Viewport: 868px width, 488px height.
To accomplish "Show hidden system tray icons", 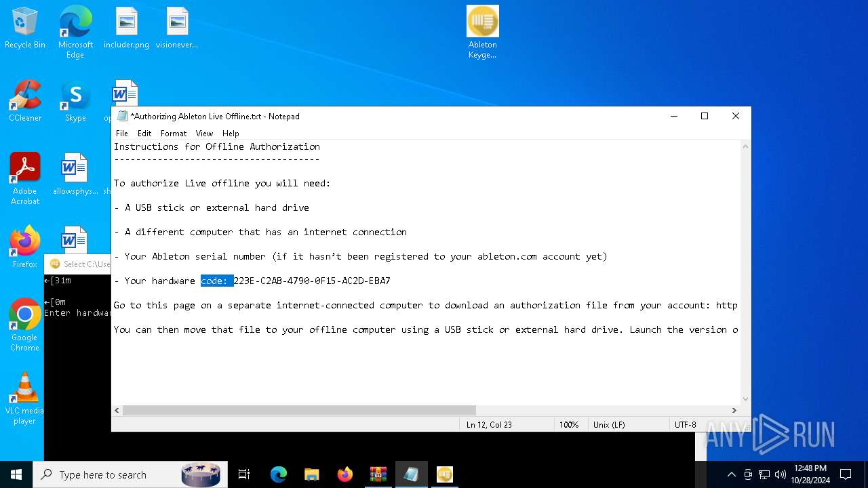I will pyautogui.click(x=731, y=474).
